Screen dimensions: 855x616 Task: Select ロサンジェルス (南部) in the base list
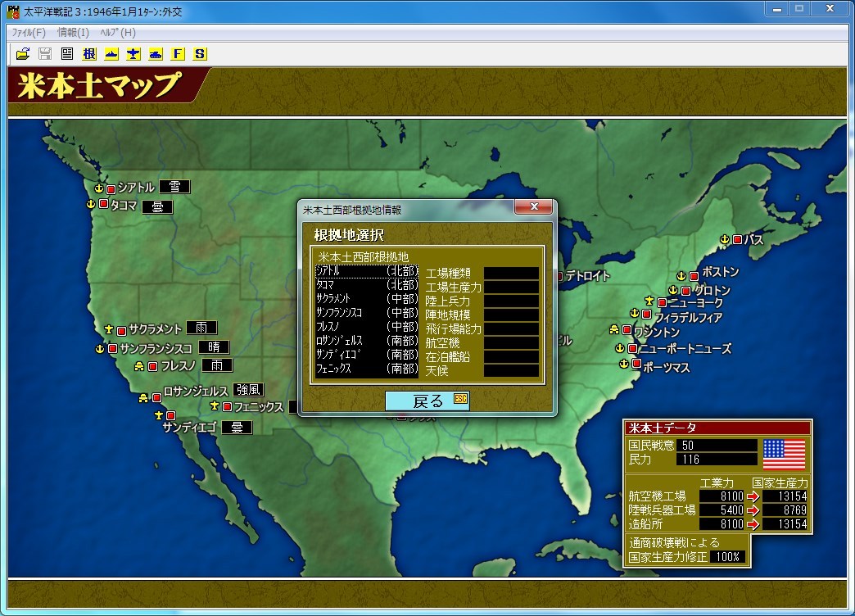click(x=367, y=341)
